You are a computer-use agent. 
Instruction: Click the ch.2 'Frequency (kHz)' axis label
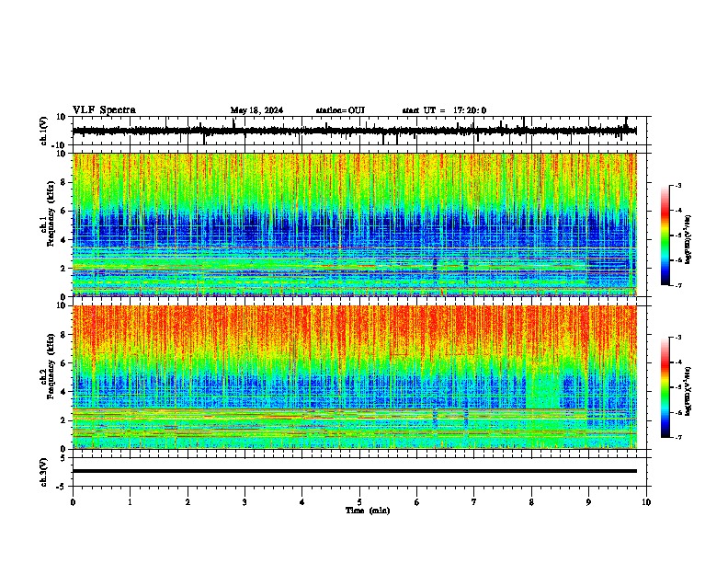(x=48, y=366)
